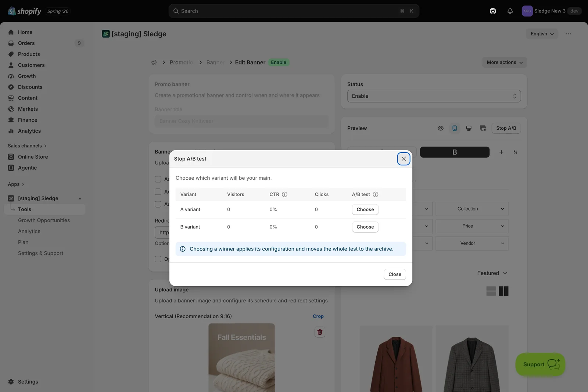Open Customers in the sidebar

point(31,65)
